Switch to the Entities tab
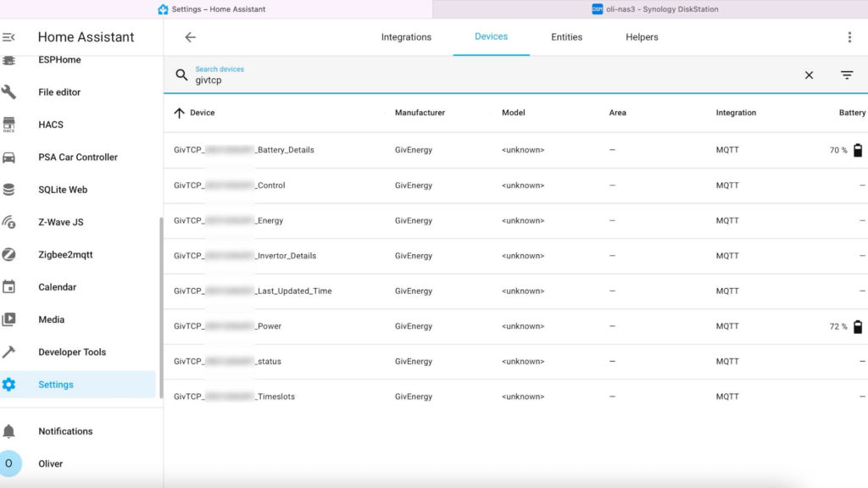 coord(566,37)
